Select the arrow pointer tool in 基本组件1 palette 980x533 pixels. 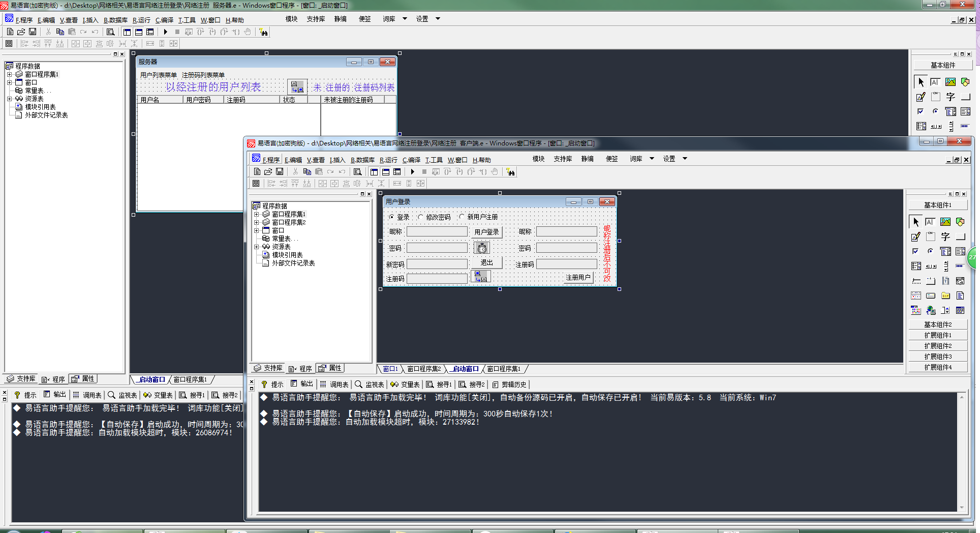(x=915, y=222)
